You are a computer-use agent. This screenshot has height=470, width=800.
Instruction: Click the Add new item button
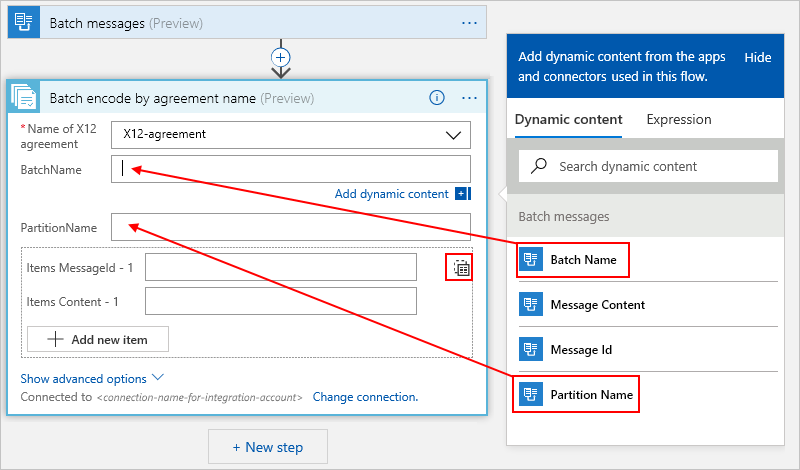tap(98, 339)
